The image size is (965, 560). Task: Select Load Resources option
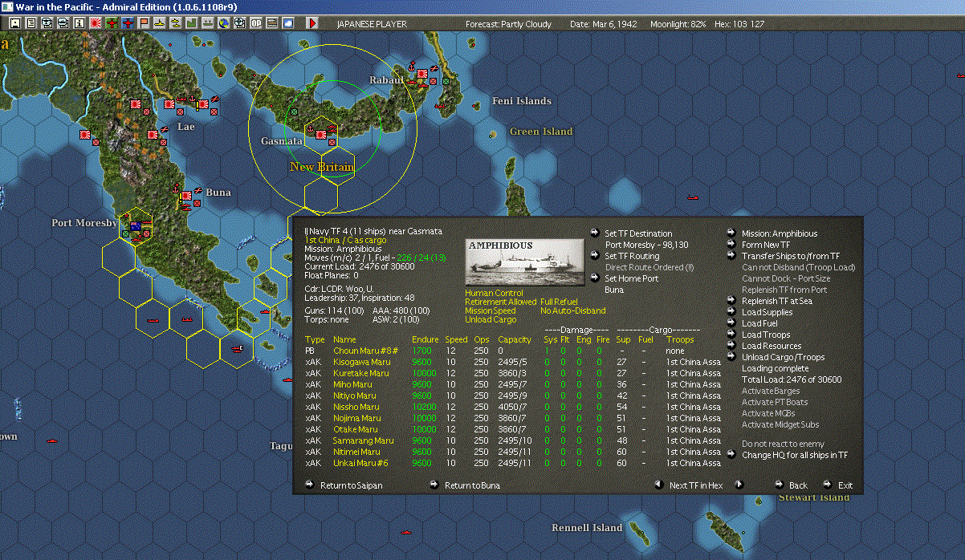point(772,346)
